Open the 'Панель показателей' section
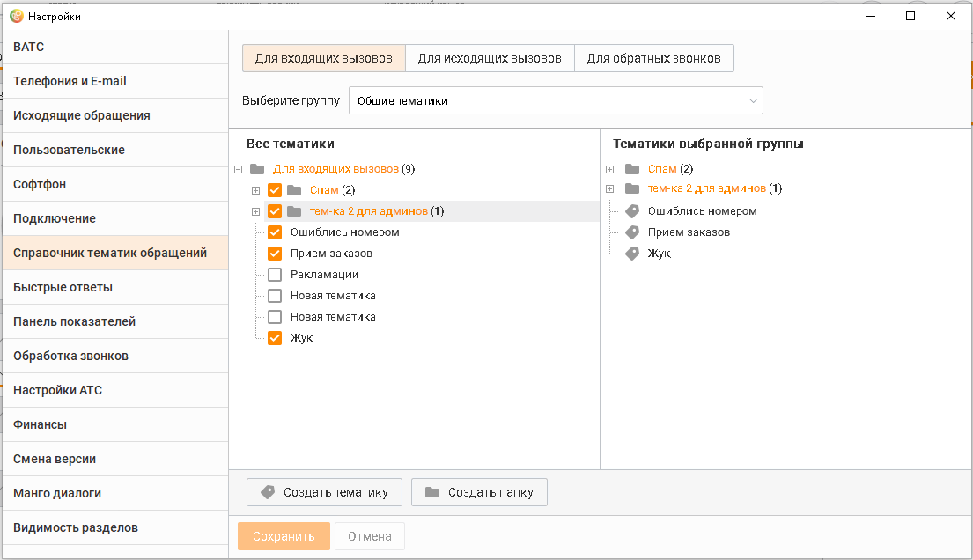973x560 pixels. tap(115, 321)
